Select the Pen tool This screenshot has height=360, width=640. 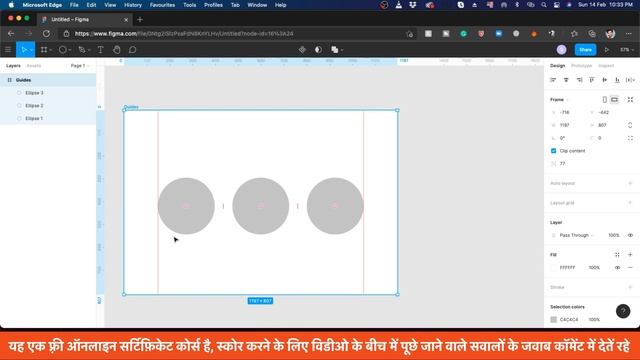click(x=82, y=50)
